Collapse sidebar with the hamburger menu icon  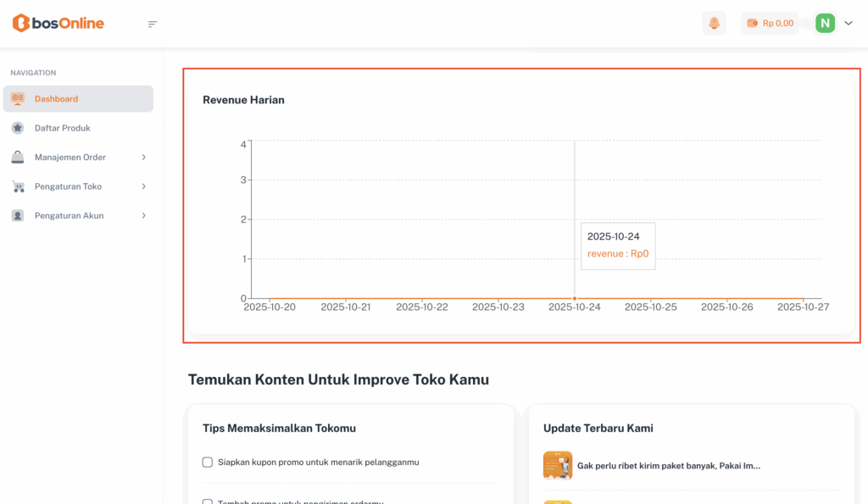[153, 24]
